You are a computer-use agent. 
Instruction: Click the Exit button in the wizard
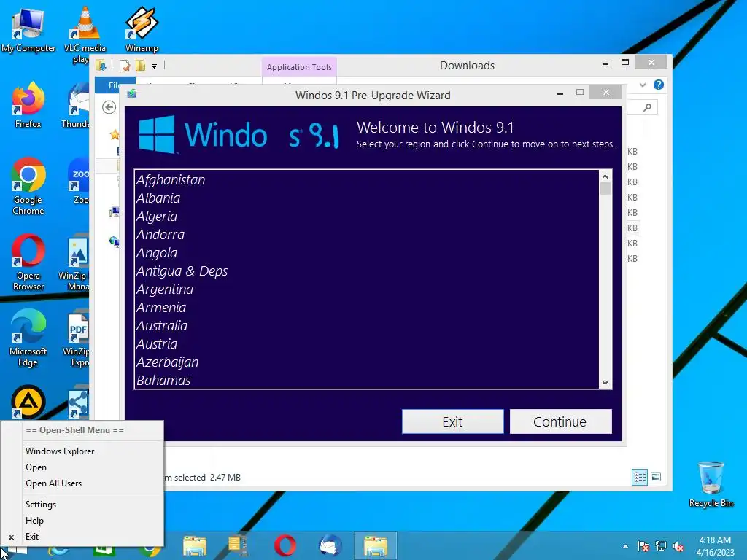452,421
